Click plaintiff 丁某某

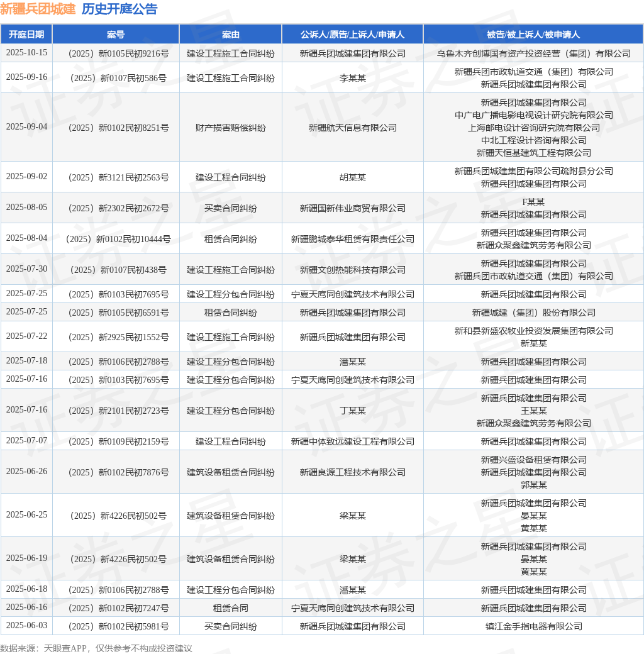point(352,411)
